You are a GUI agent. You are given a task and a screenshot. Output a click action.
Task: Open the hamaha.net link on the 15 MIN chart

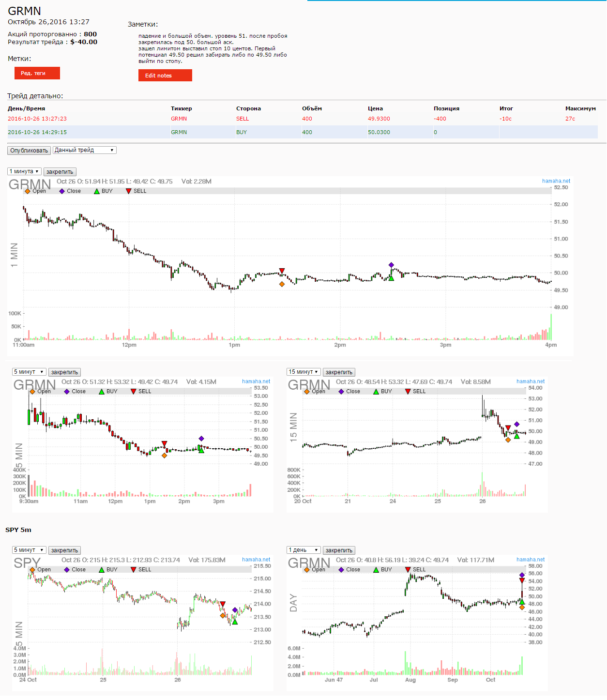tap(531, 381)
